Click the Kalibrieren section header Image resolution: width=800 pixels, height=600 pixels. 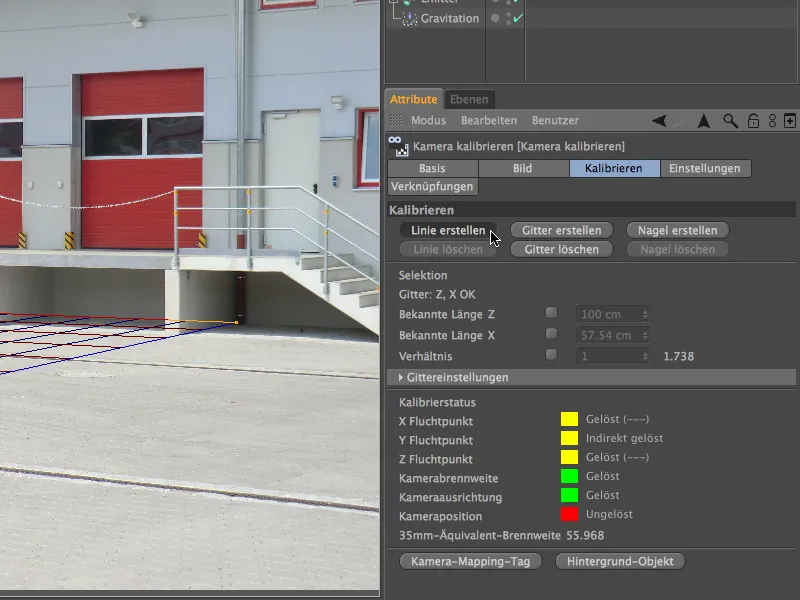coord(591,210)
